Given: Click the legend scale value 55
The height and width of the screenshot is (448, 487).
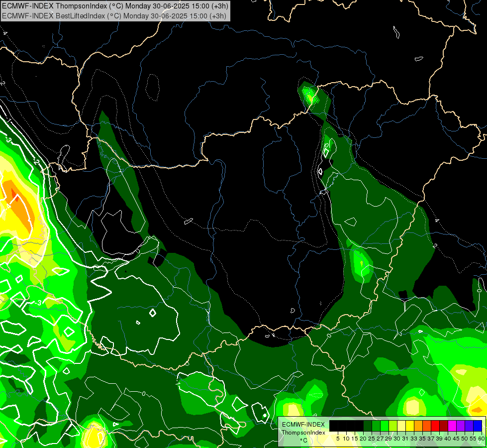Looking at the screenshot, I should pos(473,439).
